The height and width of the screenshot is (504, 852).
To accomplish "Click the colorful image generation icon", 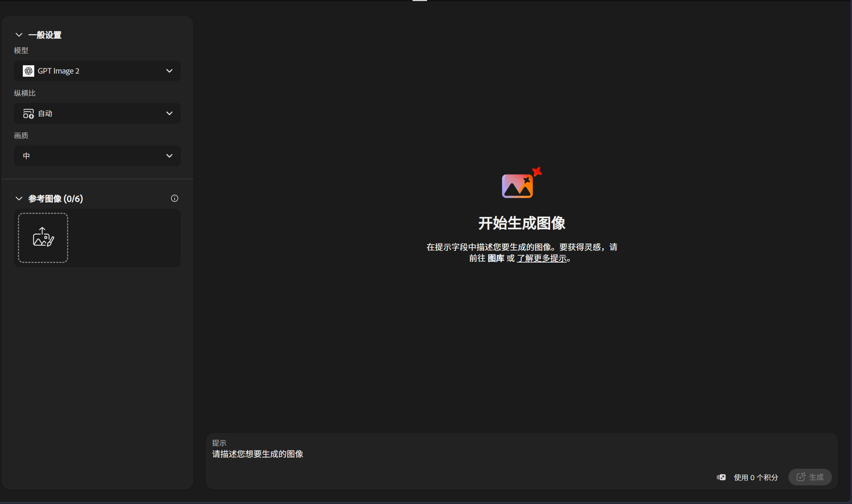I will (521, 183).
